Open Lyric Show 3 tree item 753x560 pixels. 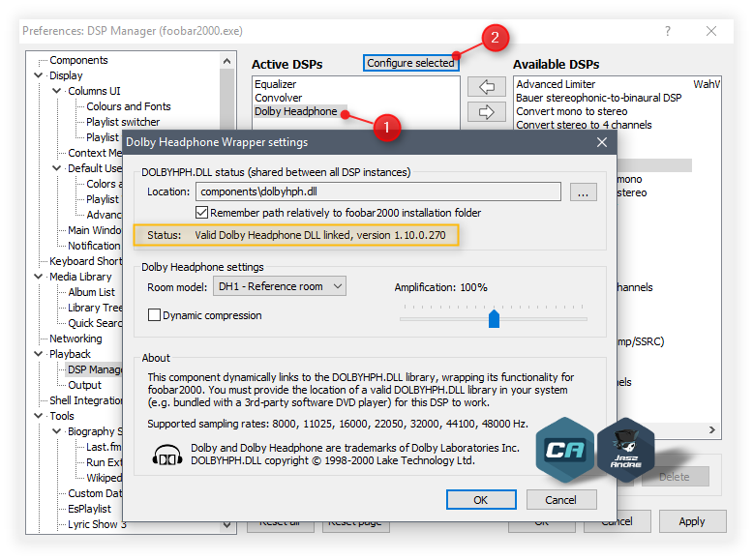97,524
